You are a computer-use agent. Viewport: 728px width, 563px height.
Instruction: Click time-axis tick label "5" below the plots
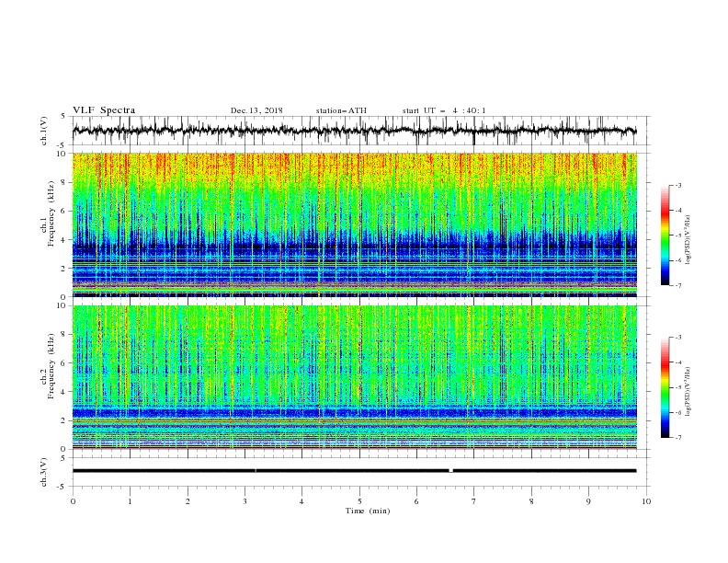pos(359,501)
